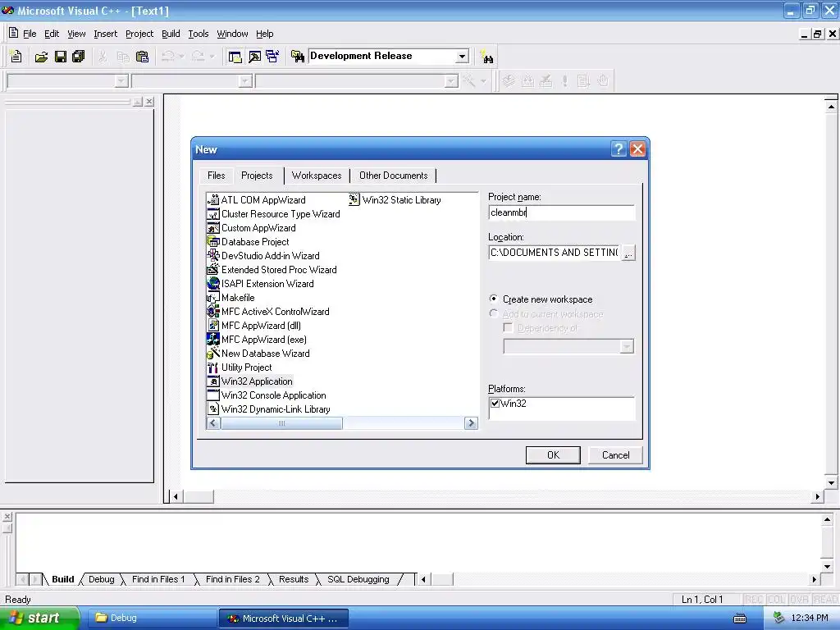Switch to SQL Debugging output tab
Viewport: 840px width, 630px height.
click(358, 579)
